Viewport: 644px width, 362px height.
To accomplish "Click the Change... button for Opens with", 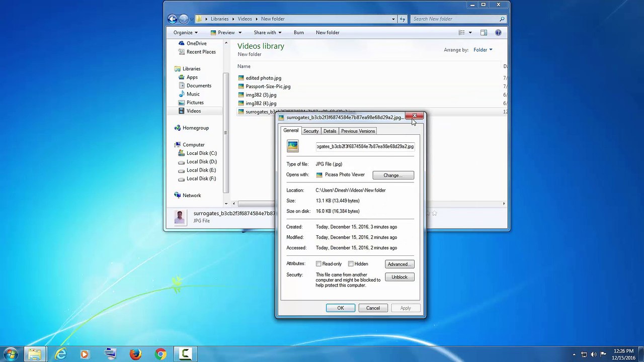I will click(x=393, y=175).
